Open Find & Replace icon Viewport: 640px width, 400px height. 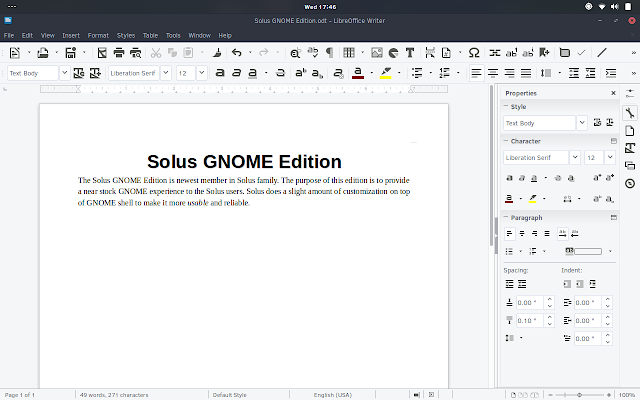tap(295, 53)
